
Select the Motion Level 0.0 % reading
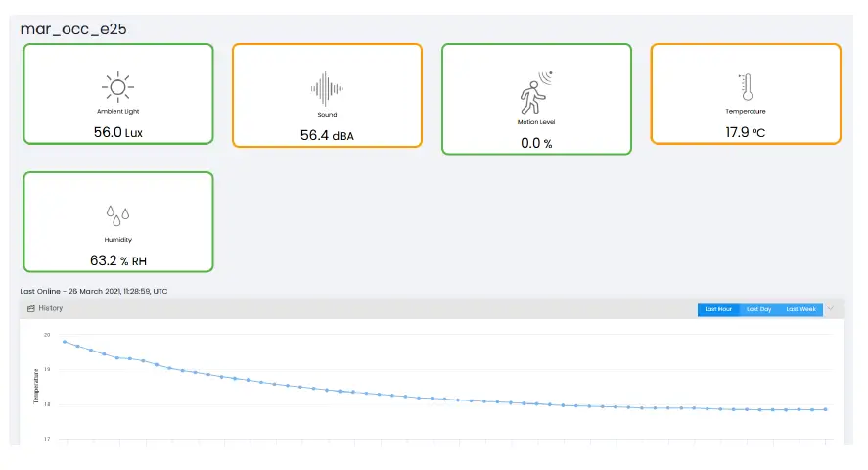535,143
